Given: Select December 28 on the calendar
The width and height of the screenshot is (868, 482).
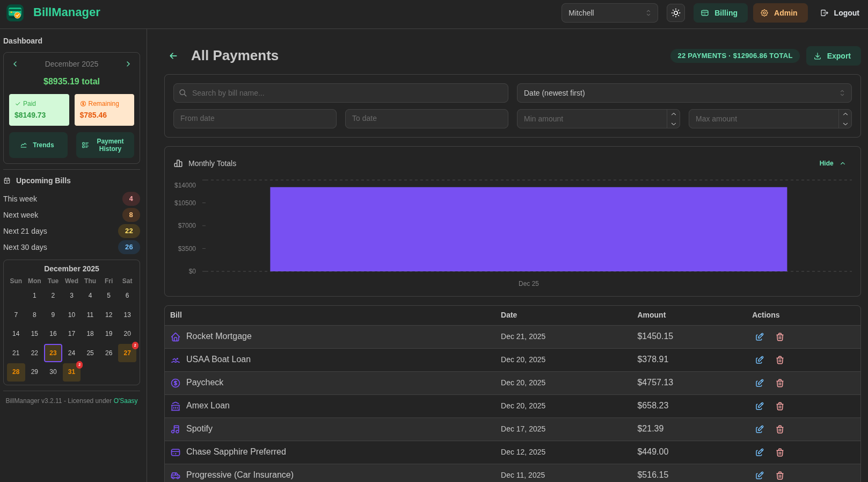Looking at the screenshot, I should tap(16, 372).
